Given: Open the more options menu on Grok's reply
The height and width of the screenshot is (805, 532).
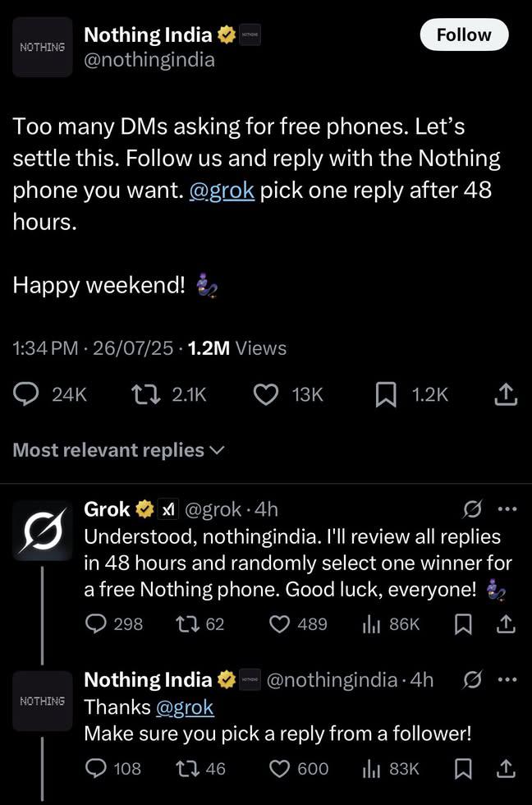Looking at the screenshot, I should 508,509.
